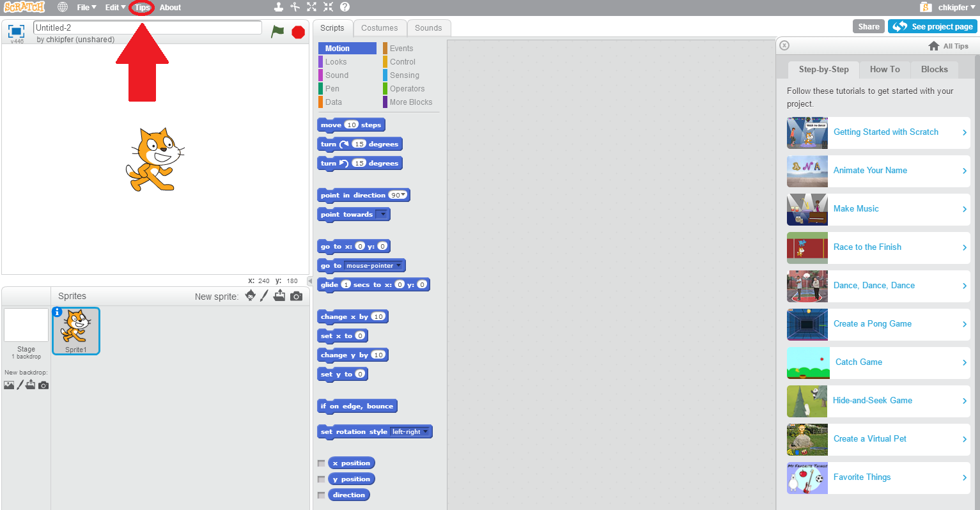Screen dimensions: 980x510
Task: Expand Getting Started with Scratch tutorial
Action: click(x=878, y=132)
